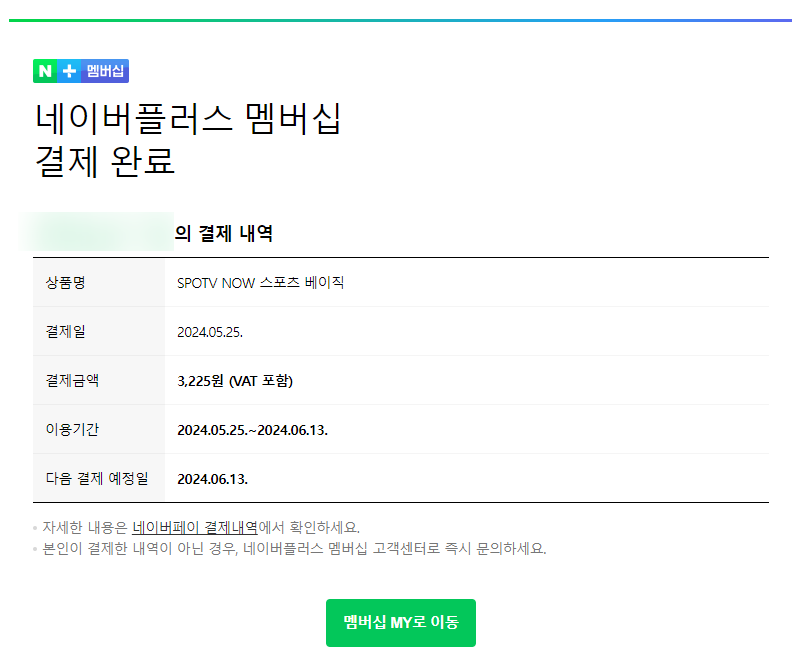Click the 의 결제 내역 subheading
792x665 pixels.
tap(224, 233)
